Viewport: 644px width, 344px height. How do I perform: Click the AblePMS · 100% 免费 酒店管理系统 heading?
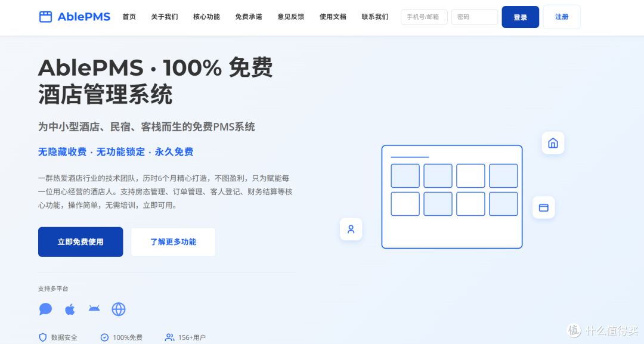coord(155,81)
